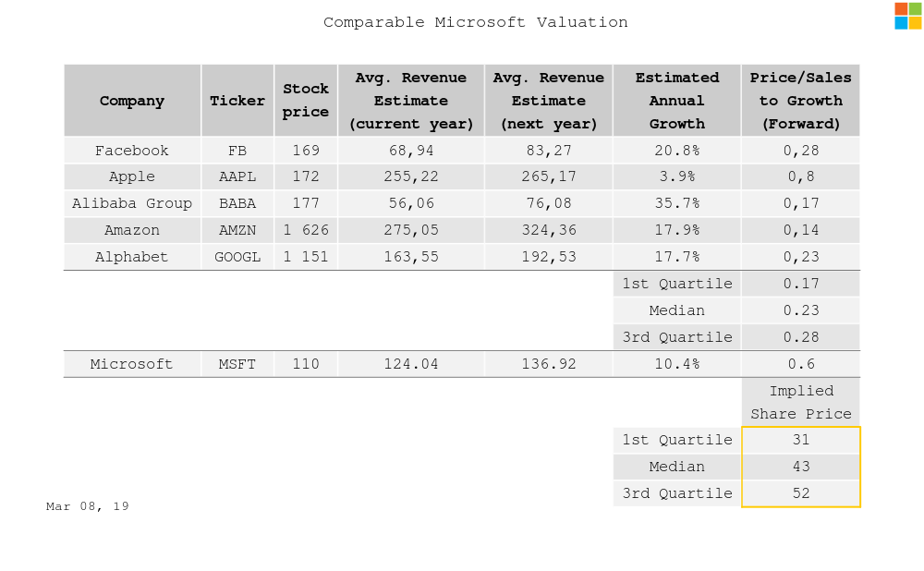Click the Price/Sales to Growth header
The width and height of the screenshot is (924, 571).
click(800, 101)
